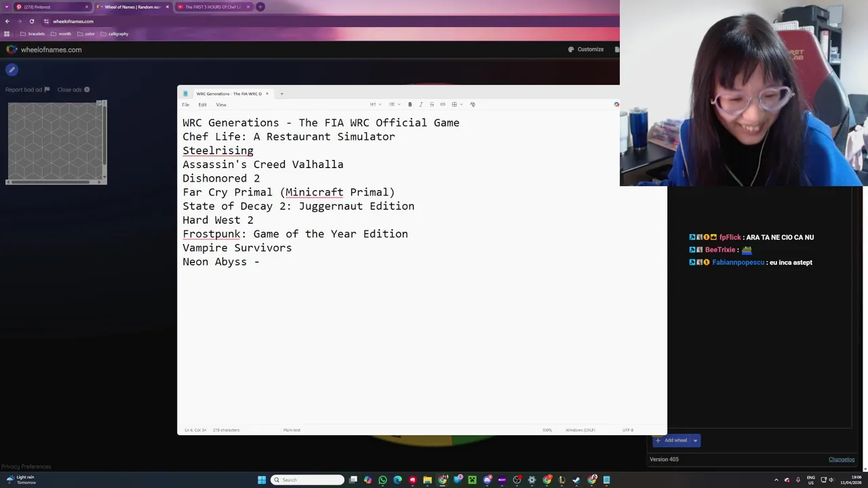This screenshot has width=868, height=488.
Task: Reload the wheelofnames page
Action: click(x=31, y=21)
